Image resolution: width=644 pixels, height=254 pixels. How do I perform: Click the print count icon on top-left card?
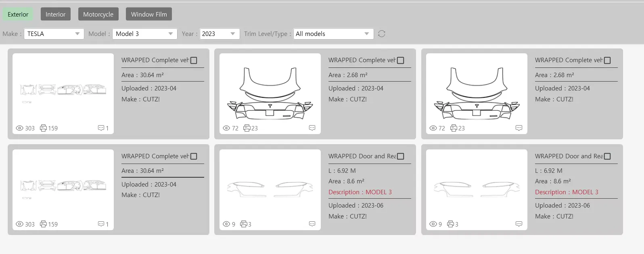[43, 128]
